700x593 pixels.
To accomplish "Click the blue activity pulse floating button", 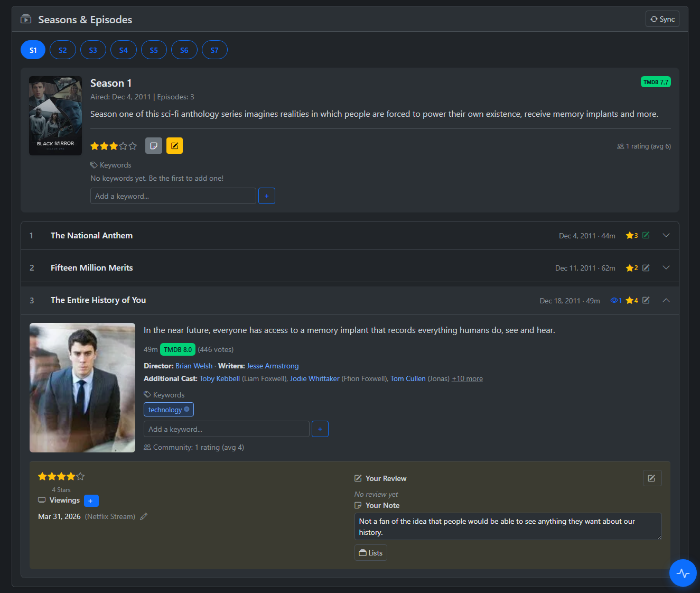I will coord(683,573).
